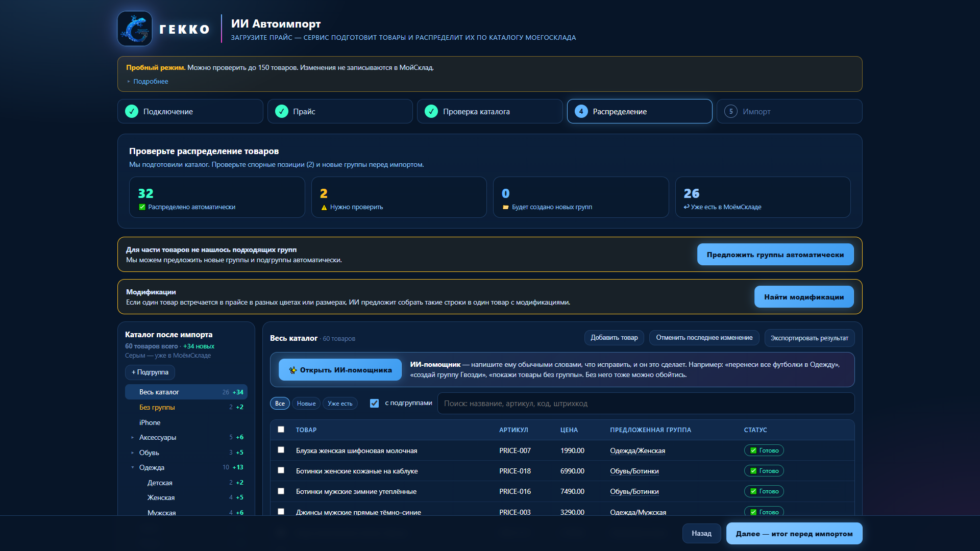This screenshot has width=980, height=551.
Task: Click the checkmark icon on Прайс step
Action: 282,111
